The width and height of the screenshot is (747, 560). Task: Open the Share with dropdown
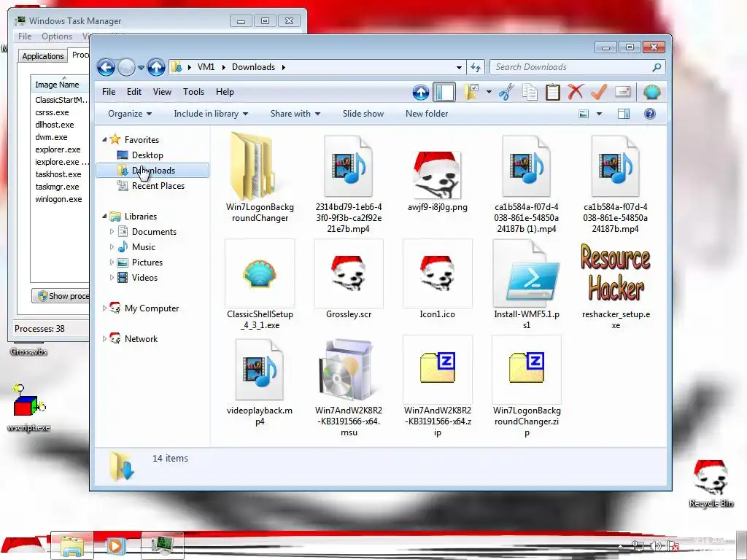295,114
